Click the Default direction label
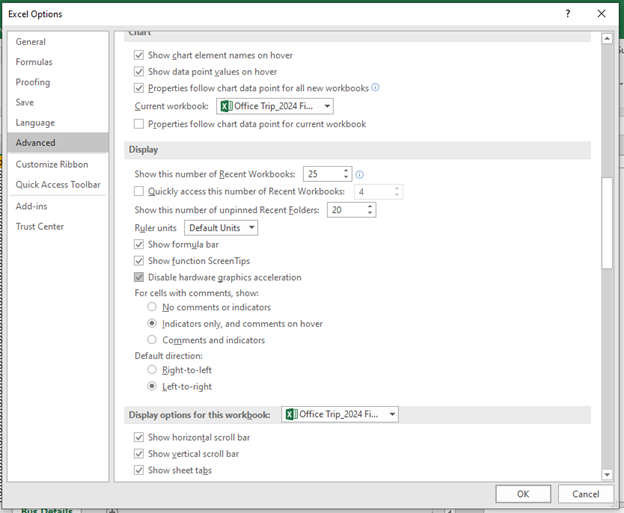The height and width of the screenshot is (513, 624). [168, 356]
